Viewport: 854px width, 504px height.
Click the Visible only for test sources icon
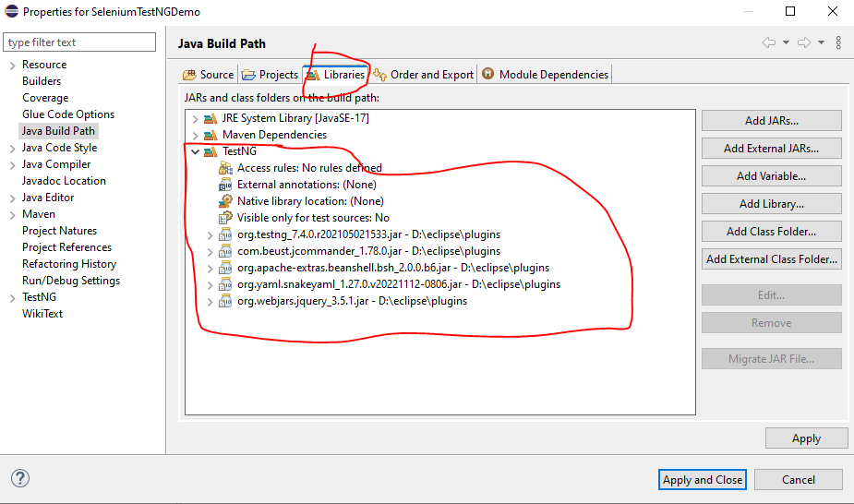pos(225,218)
